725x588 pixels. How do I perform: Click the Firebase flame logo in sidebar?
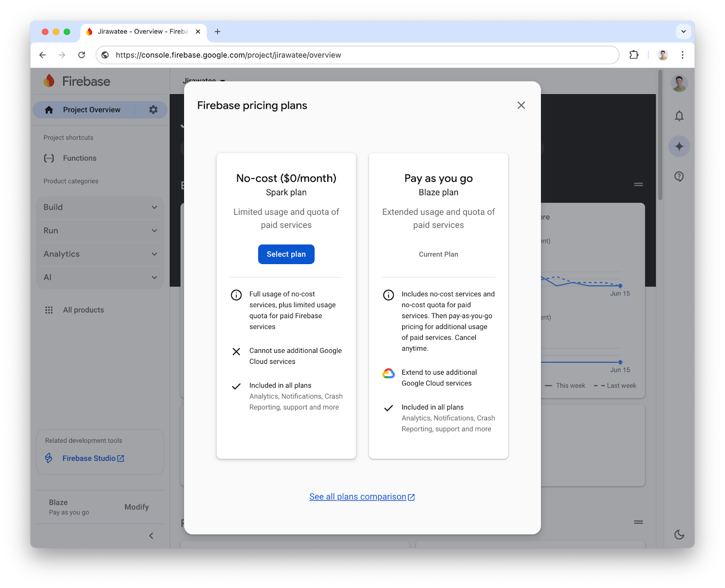(49, 81)
